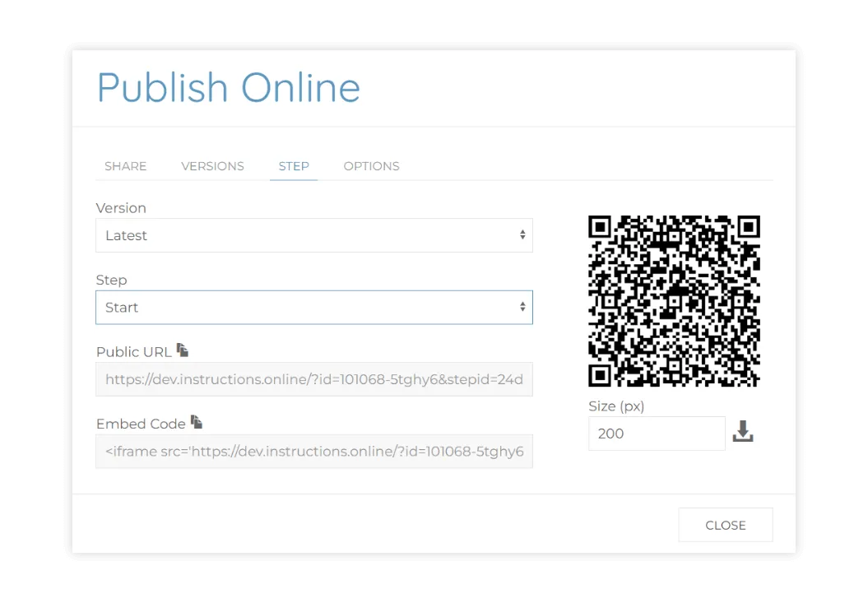The width and height of the screenshot is (868, 603).
Task: Download the QR code image
Action: 743,431
